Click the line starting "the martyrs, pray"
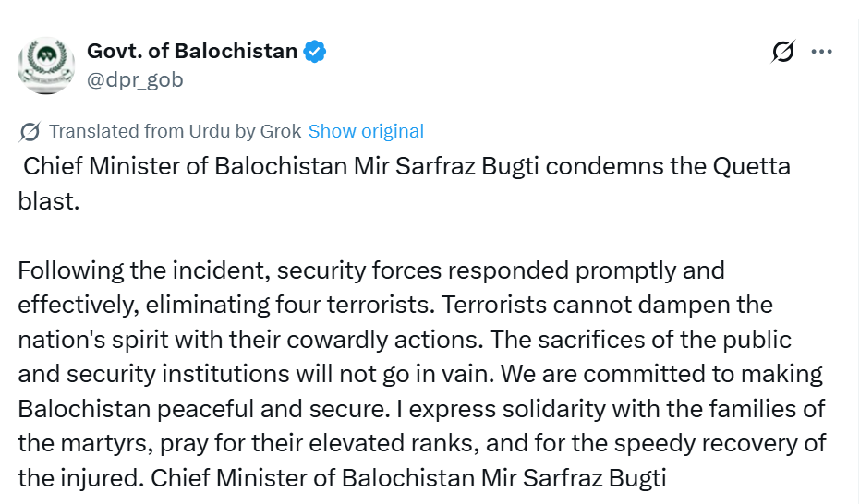Viewport: 860px width, 504px height. [421, 443]
